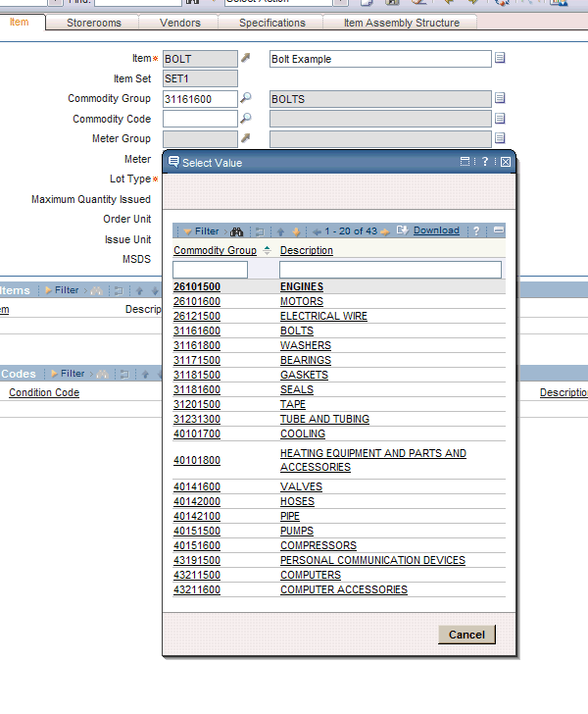The height and width of the screenshot is (714, 588).
Task: Select TUBE AND TUBING
Action: click(324, 419)
